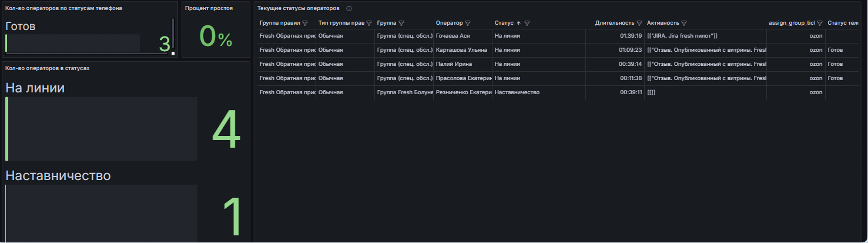Show info tooltip for Текущие статусы операторов
868x243 pixels.
tap(349, 9)
